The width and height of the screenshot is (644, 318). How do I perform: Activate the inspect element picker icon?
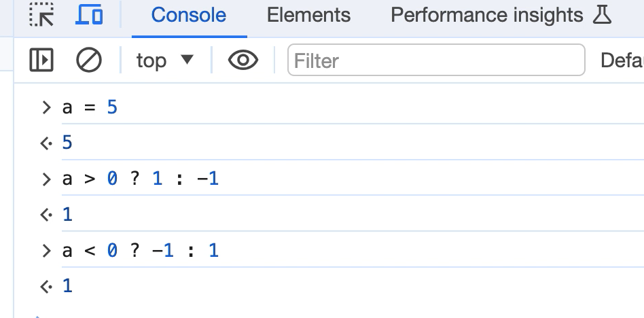(x=41, y=14)
